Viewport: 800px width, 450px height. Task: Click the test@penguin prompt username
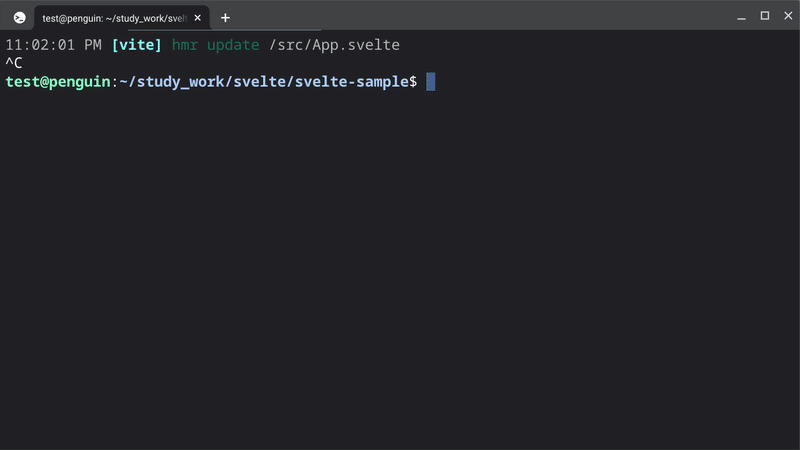click(58, 82)
